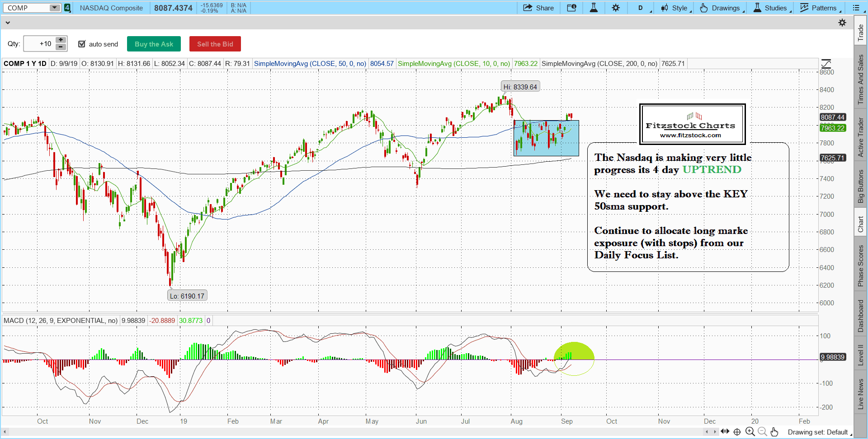Viewport: 868px width, 439px height.
Task: Open the Style dropdown menu
Action: pyautogui.click(x=675, y=8)
